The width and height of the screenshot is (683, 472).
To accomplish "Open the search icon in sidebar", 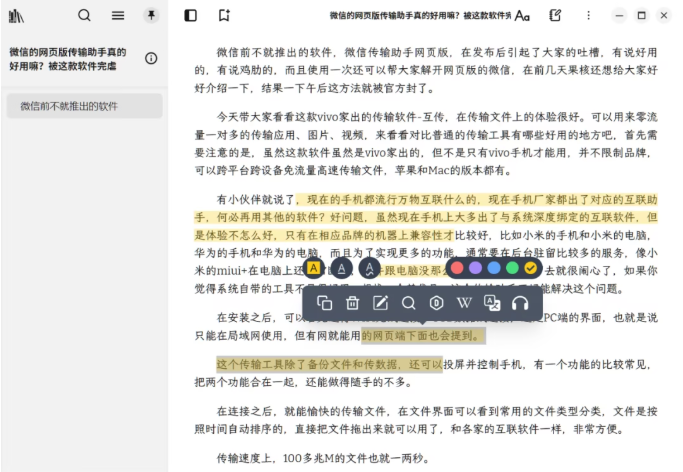I will [84, 16].
